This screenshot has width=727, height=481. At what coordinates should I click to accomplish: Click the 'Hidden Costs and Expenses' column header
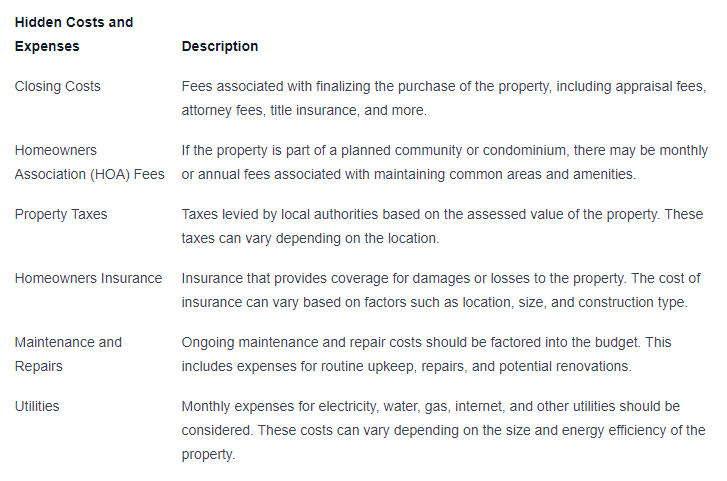74,34
